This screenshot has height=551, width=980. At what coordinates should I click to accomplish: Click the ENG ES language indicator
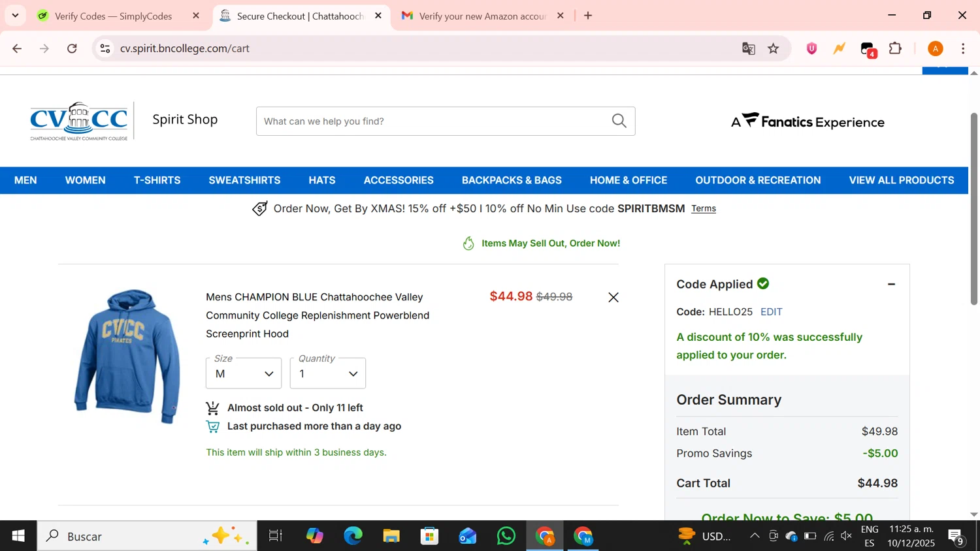tap(870, 536)
